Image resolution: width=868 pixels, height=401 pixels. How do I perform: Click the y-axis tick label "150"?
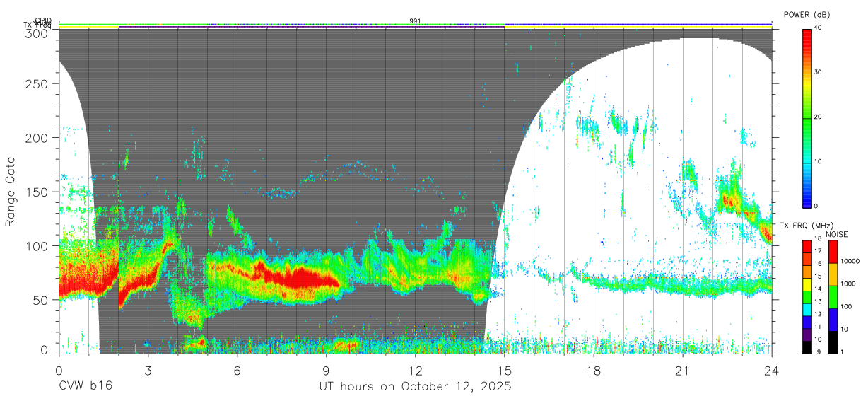coord(37,192)
